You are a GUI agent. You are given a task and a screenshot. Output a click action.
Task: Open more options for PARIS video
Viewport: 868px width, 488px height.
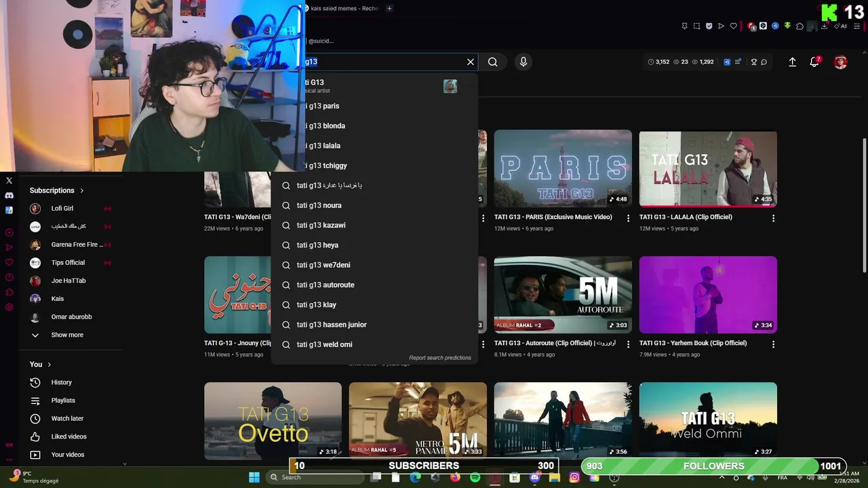628,218
